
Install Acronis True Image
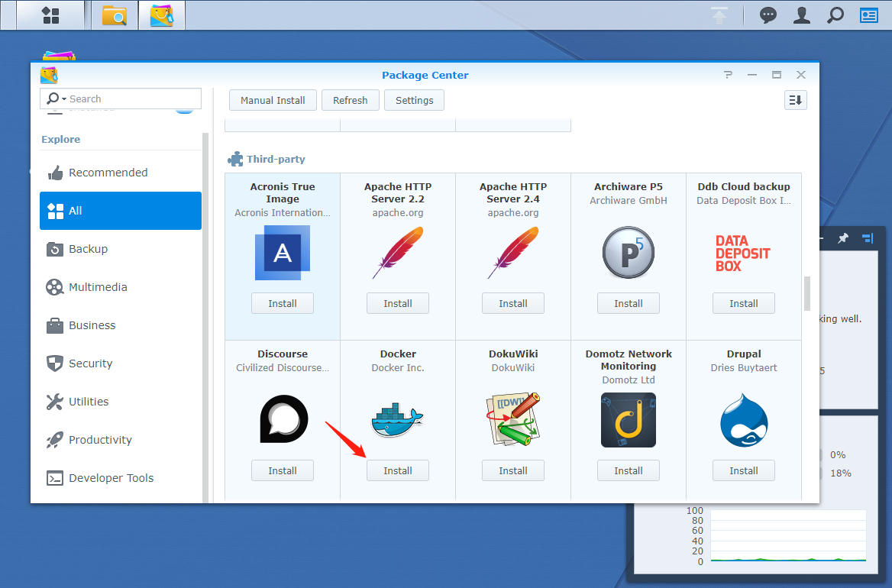(x=282, y=303)
